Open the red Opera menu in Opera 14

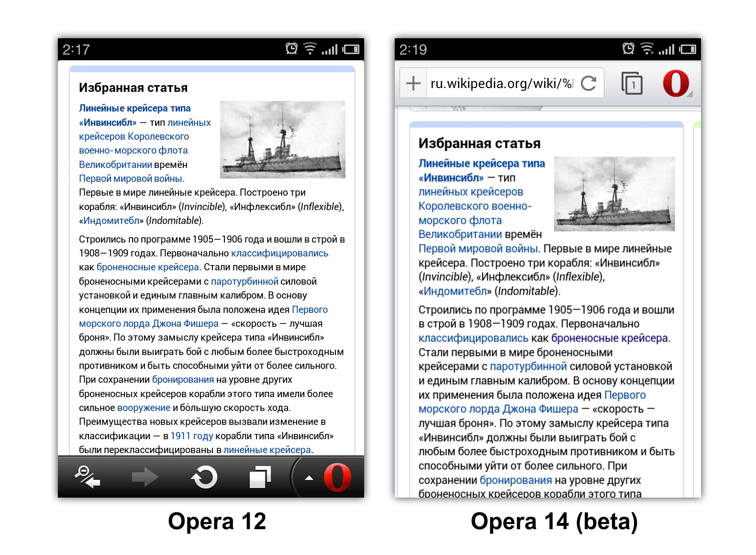point(676,83)
